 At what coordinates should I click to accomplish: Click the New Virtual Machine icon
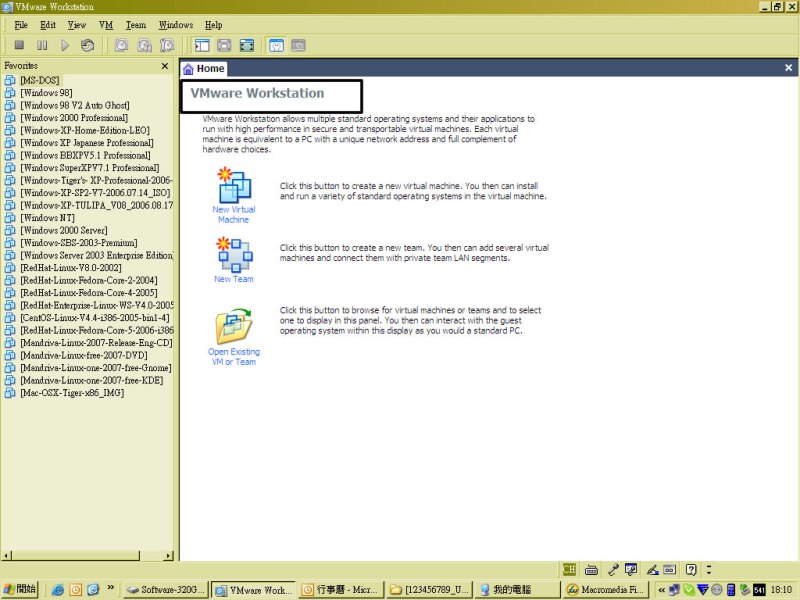click(x=234, y=187)
